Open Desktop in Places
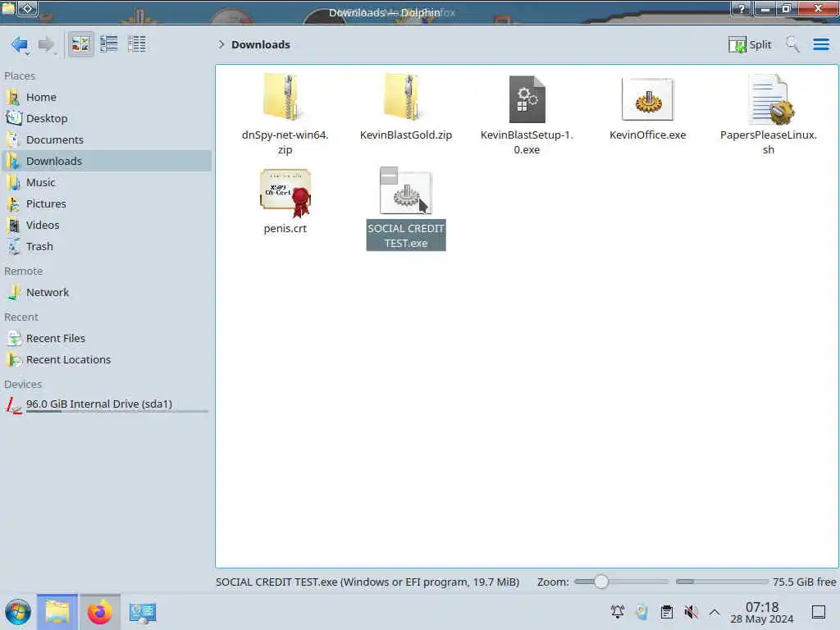This screenshot has width=840, height=630. (x=107, y=118)
